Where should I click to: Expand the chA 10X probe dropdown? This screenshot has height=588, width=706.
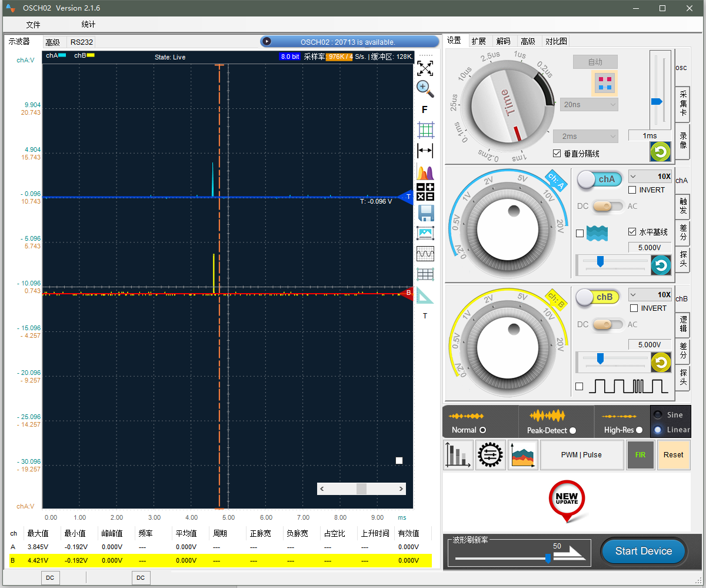point(650,177)
